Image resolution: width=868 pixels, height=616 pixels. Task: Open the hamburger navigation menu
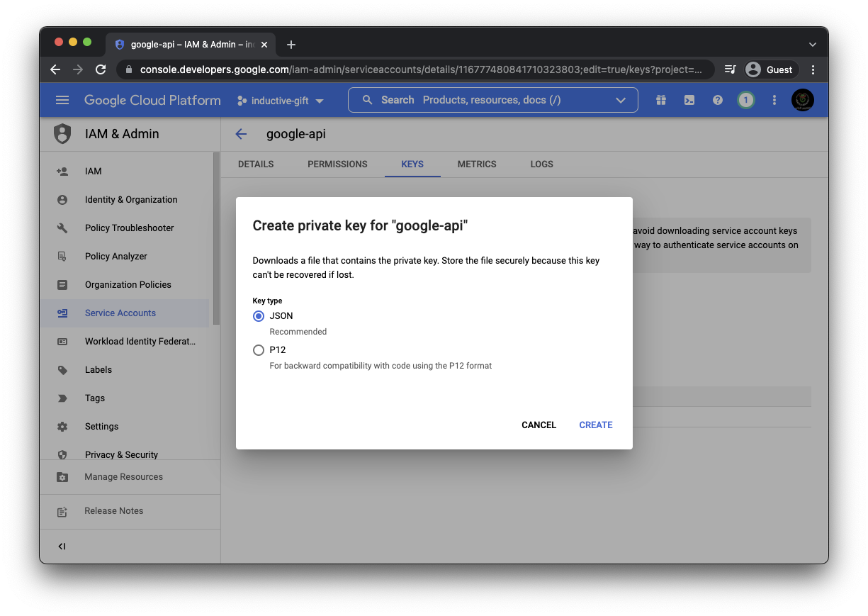pos(62,101)
